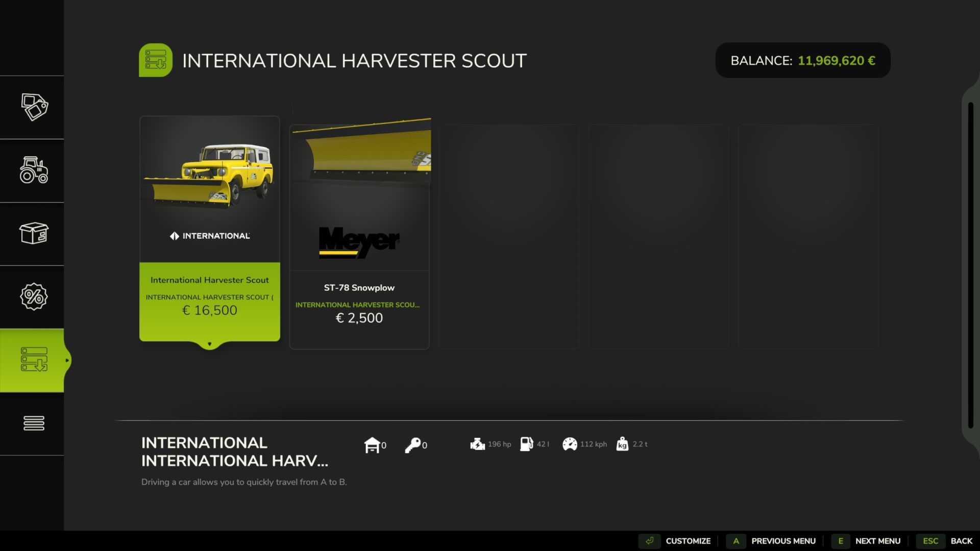Click the highlighted configurations sidebar icon
This screenshot has height=551, width=980.
(x=33, y=360)
